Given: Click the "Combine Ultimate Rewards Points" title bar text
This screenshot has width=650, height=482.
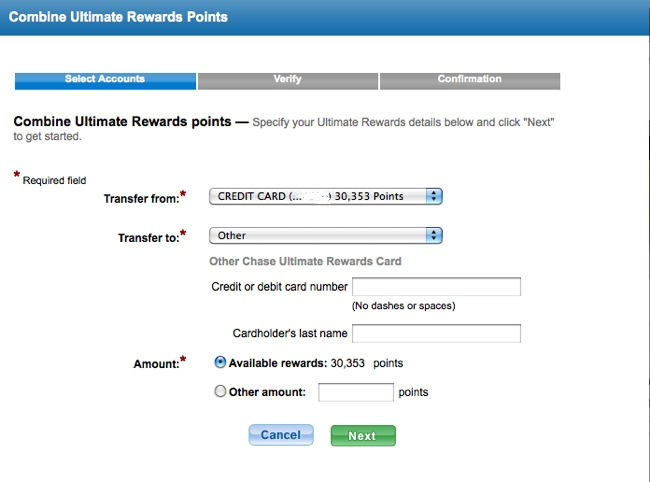Looking at the screenshot, I should [x=118, y=17].
